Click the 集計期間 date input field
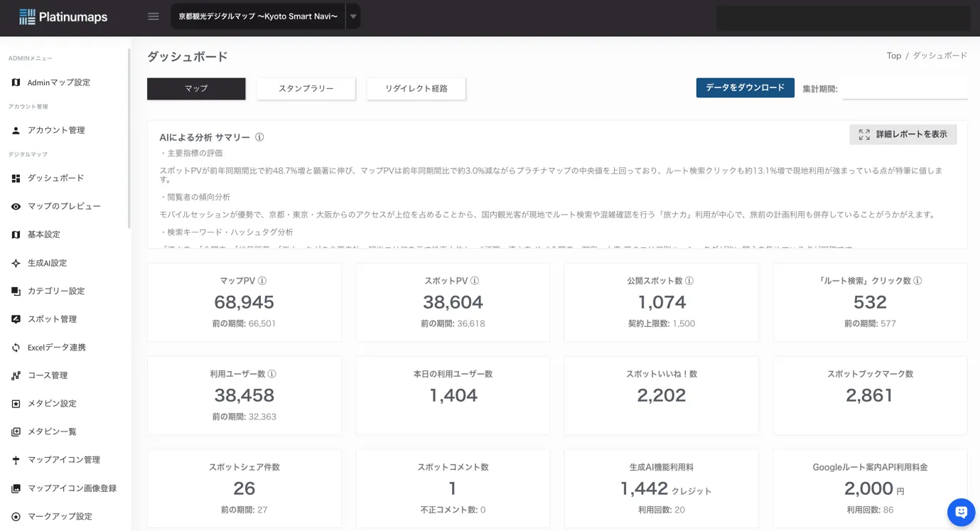980x531 pixels. coord(905,89)
